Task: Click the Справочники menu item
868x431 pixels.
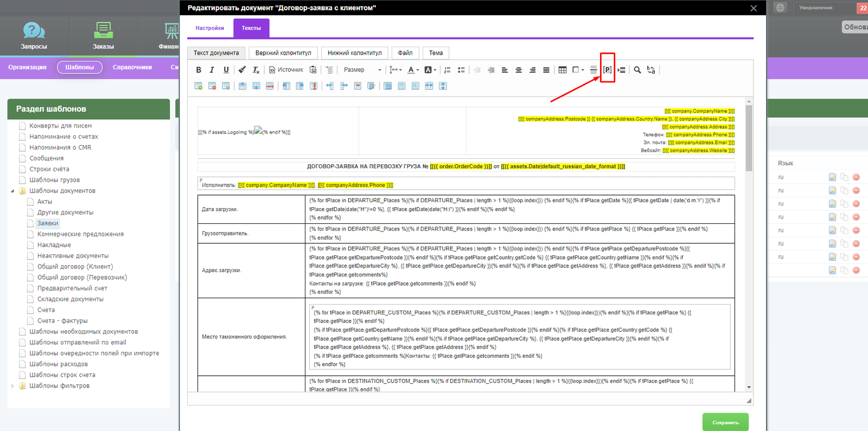Action: tap(132, 67)
